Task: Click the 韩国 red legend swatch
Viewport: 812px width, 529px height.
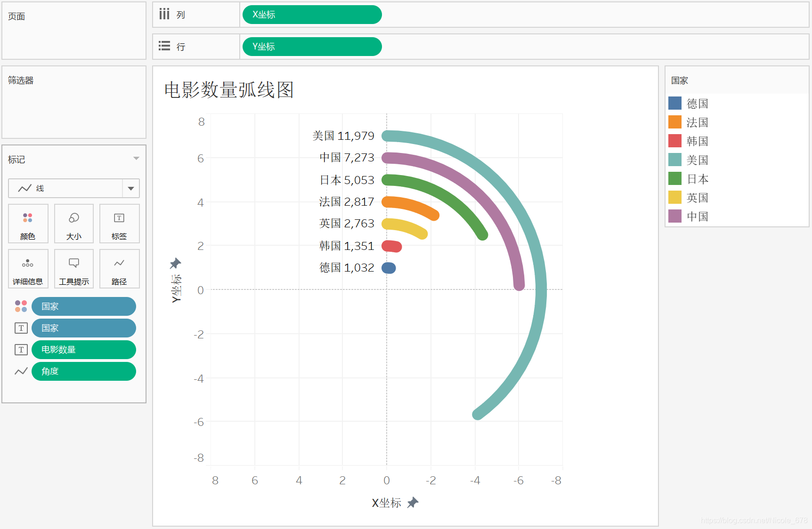Action: tap(675, 141)
